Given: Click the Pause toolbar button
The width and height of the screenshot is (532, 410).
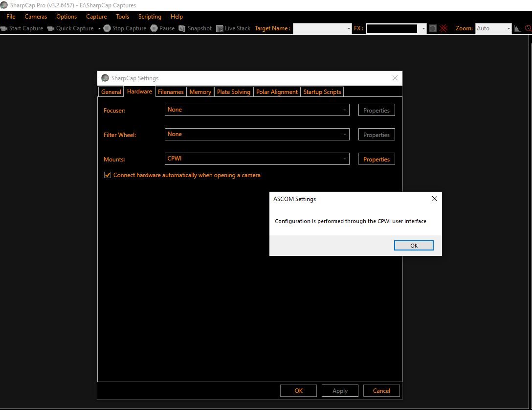Looking at the screenshot, I should 162,28.
